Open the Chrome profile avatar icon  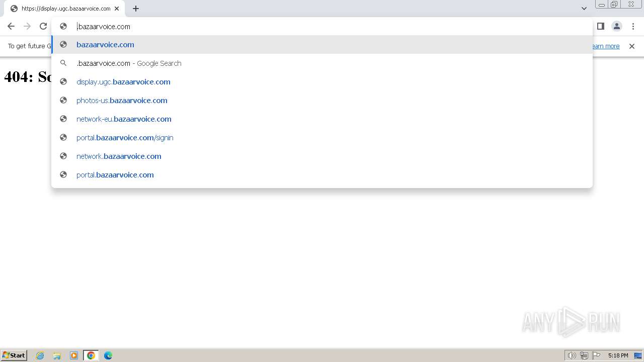coord(617,26)
